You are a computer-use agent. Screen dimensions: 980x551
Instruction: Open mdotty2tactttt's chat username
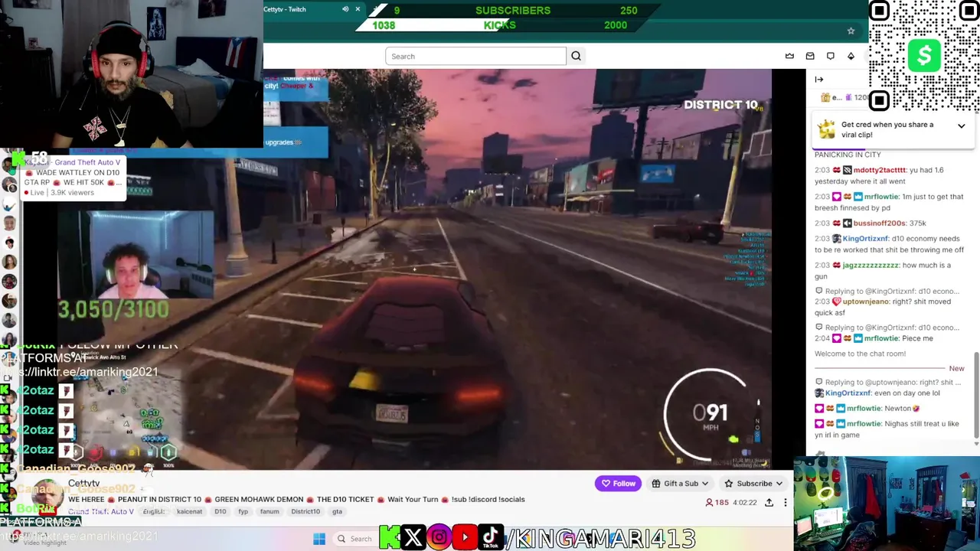click(879, 170)
